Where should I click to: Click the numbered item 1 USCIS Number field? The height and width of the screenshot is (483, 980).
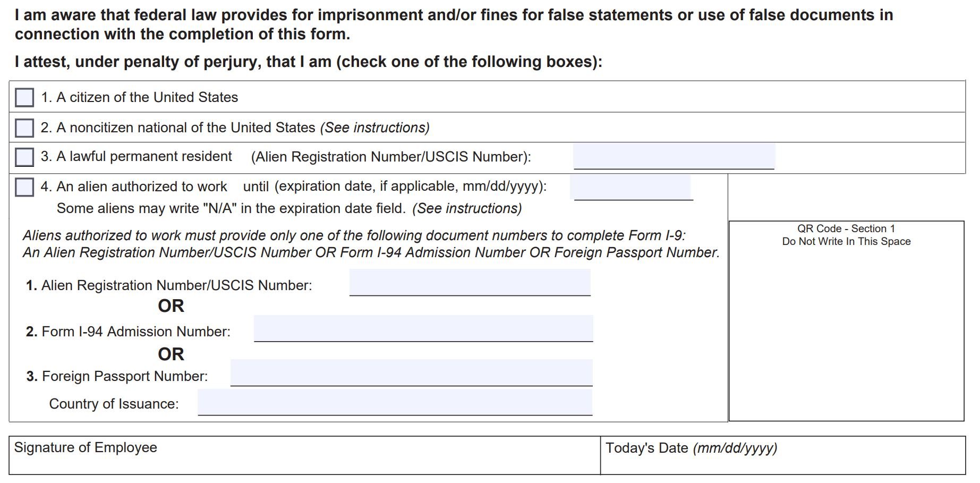pyautogui.click(x=470, y=282)
